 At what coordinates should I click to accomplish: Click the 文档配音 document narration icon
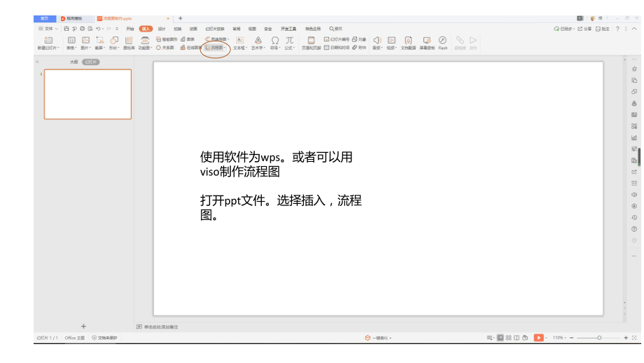(408, 40)
